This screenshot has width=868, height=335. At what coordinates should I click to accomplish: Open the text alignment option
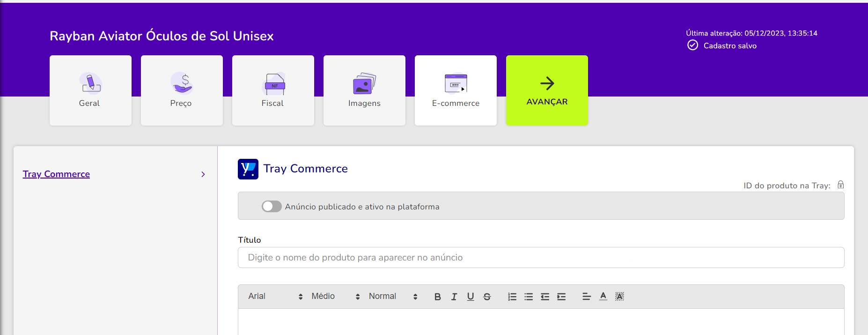pos(587,297)
